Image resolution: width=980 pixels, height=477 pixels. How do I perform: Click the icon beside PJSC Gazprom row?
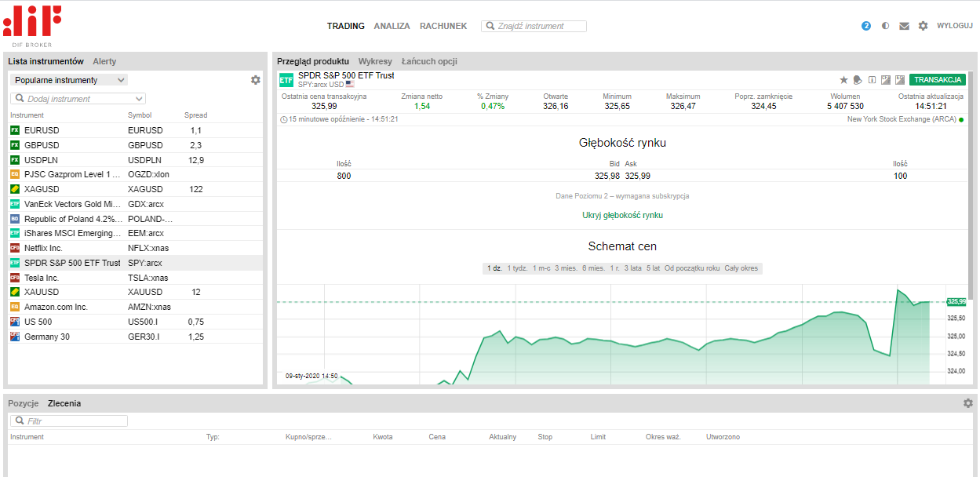click(x=15, y=174)
